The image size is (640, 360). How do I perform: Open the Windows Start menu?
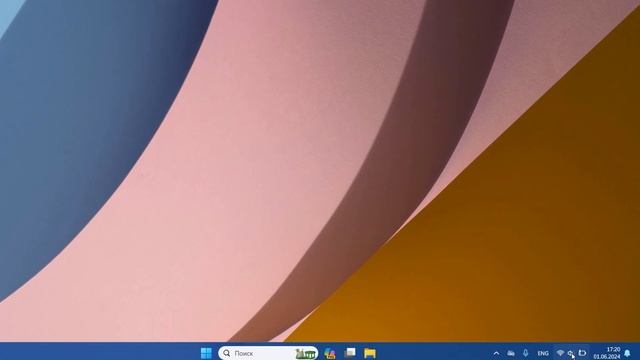(x=207, y=353)
